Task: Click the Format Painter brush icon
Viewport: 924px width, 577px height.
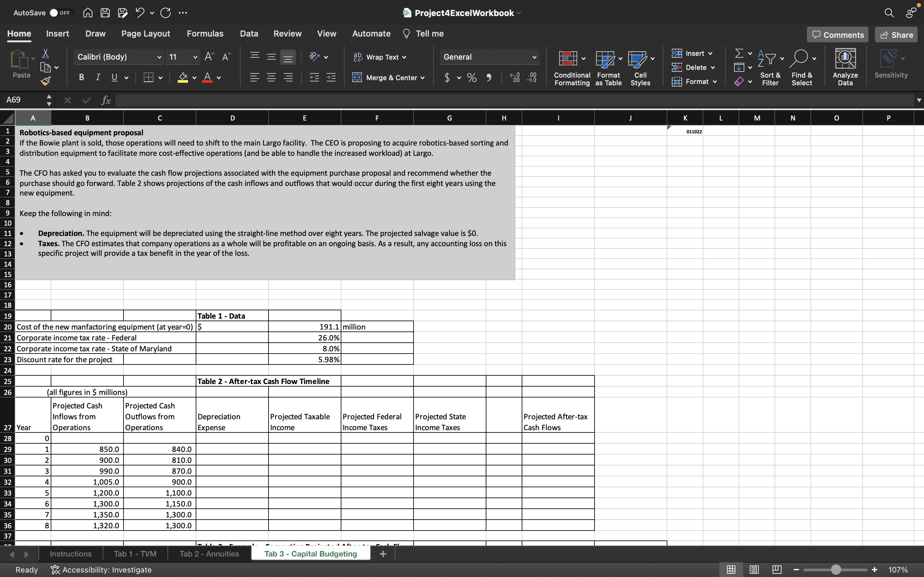Action: point(46,81)
